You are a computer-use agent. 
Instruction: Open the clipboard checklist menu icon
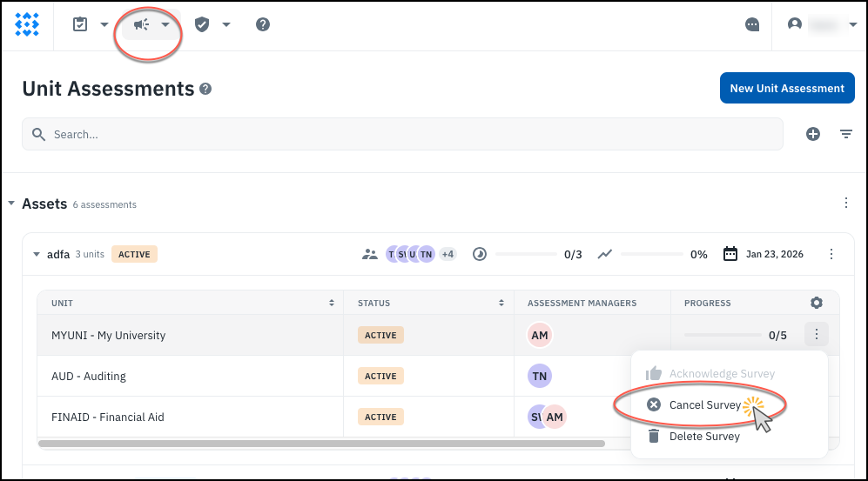click(80, 24)
